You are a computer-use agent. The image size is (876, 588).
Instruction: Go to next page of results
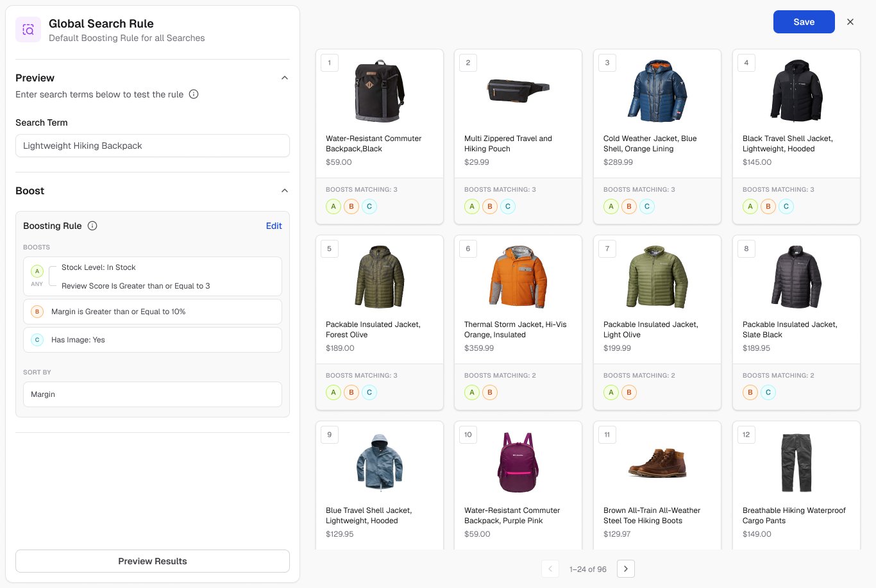point(626,569)
